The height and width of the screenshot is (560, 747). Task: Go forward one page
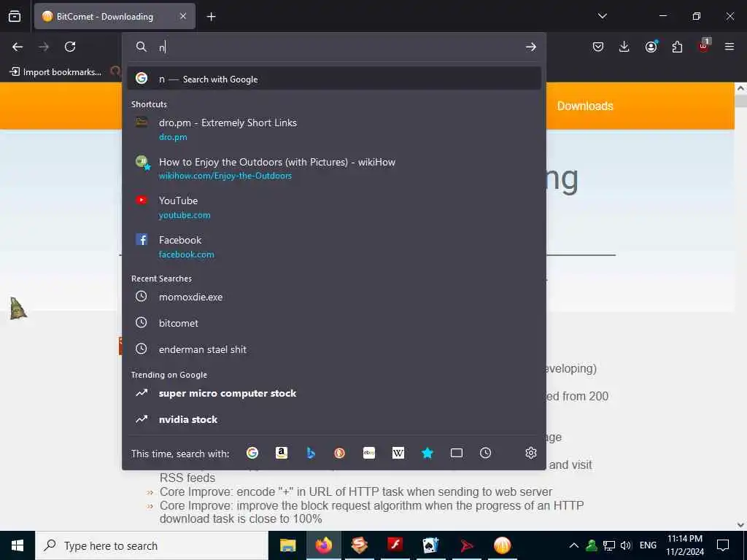click(44, 47)
